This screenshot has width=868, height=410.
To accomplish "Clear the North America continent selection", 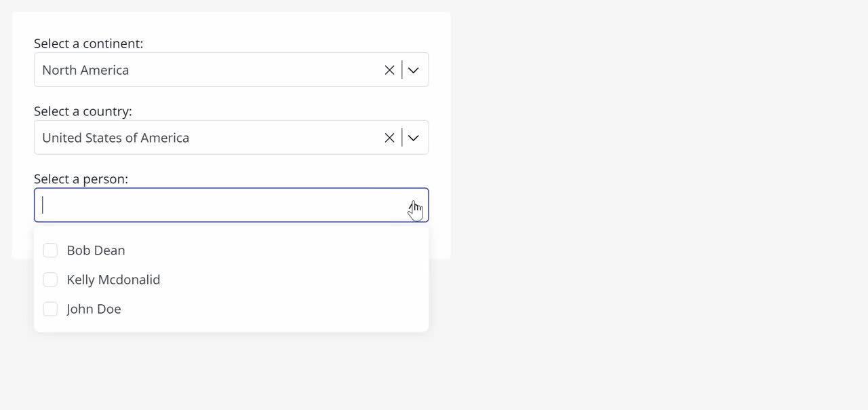I will tap(389, 70).
